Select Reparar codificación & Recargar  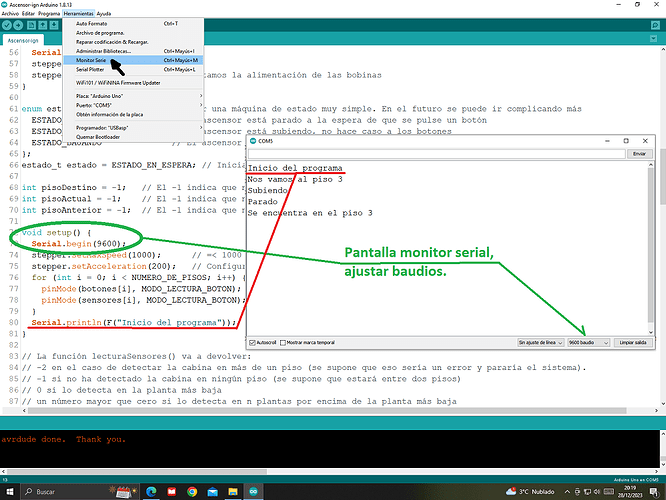133,42
